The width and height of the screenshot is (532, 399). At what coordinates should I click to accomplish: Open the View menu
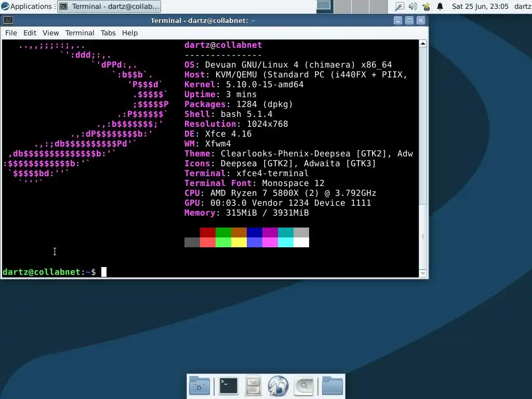click(50, 33)
